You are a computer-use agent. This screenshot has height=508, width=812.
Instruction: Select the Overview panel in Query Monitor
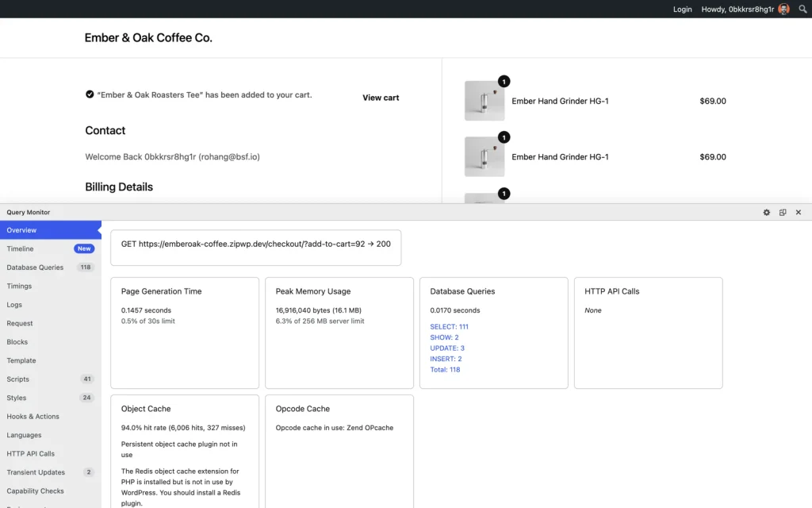pos(50,230)
